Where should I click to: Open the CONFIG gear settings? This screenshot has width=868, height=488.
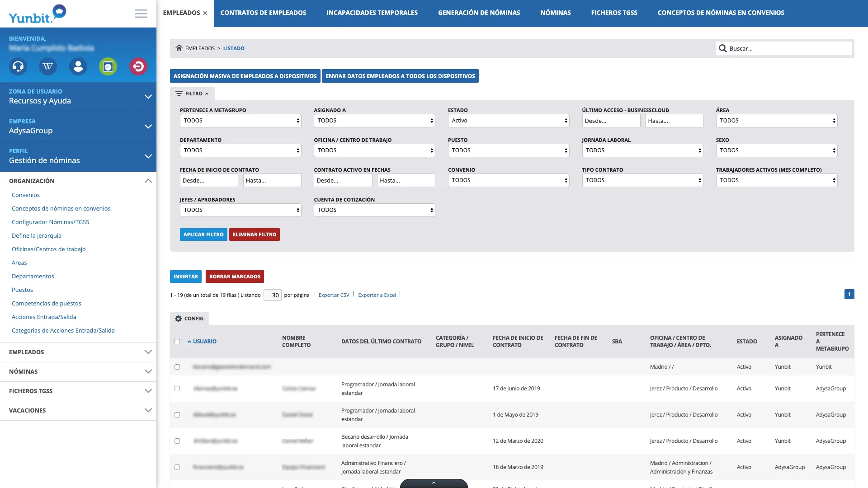click(x=189, y=319)
